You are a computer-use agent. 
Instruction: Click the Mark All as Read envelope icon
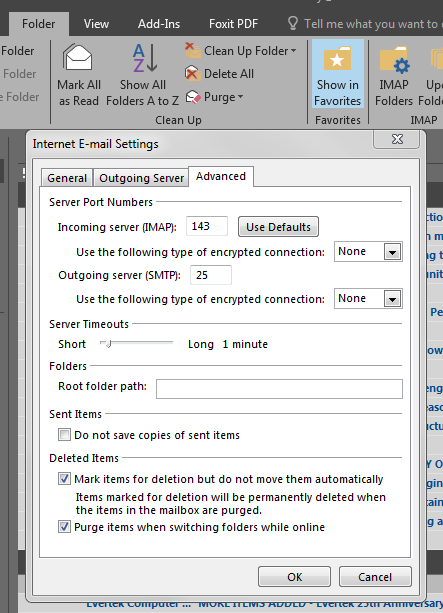[x=78, y=58]
